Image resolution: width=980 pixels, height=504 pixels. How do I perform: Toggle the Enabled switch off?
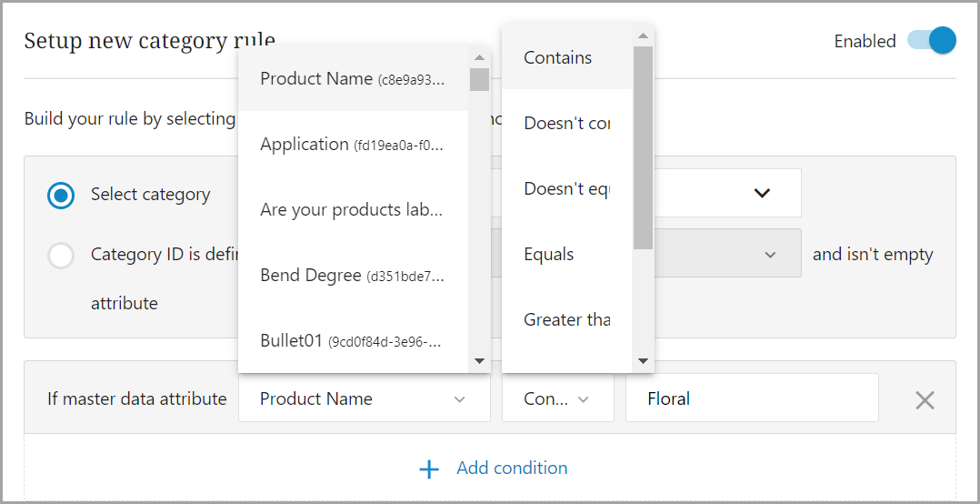931,41
